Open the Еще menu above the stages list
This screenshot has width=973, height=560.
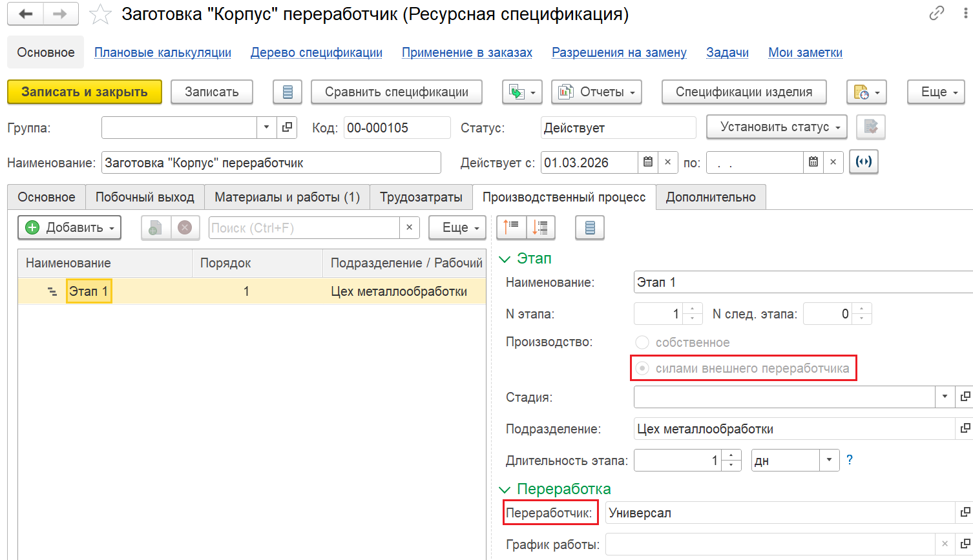pyautogui.click(x=457, y=227)
